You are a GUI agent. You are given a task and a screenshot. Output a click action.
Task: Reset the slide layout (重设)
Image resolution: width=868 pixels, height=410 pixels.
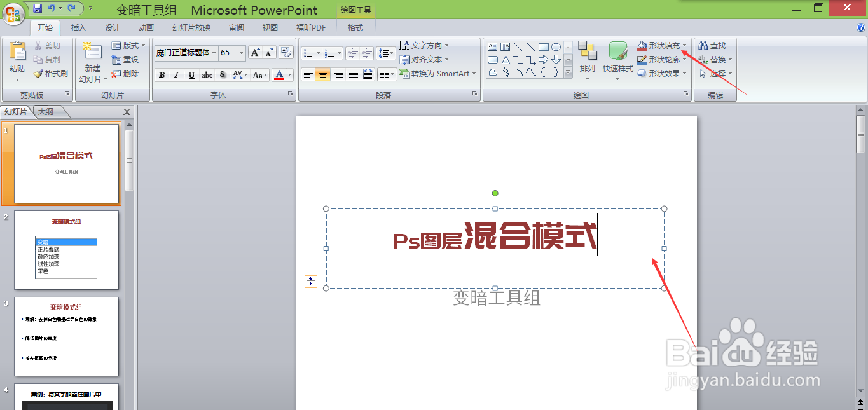125,59
